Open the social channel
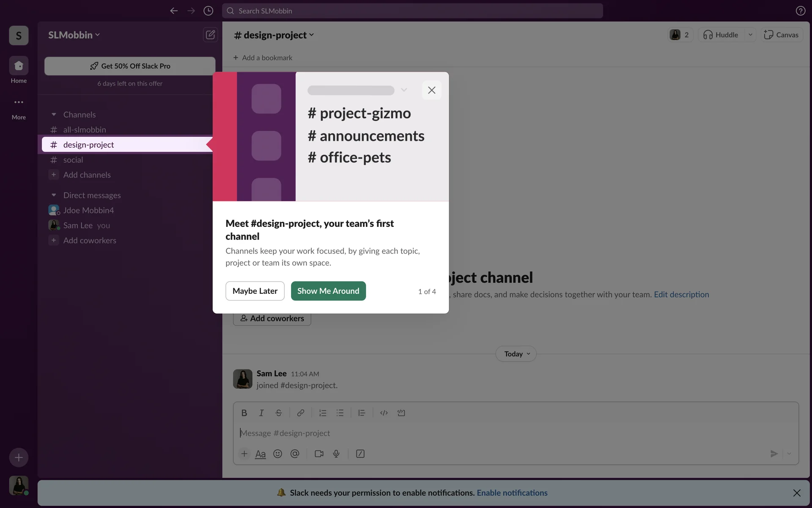 (x=73, y=160)
